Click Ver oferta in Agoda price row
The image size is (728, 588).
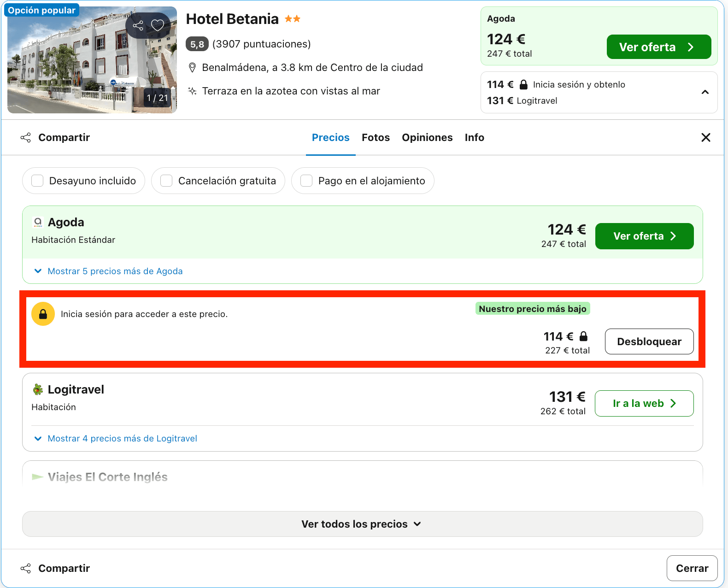tap(645, 236)
